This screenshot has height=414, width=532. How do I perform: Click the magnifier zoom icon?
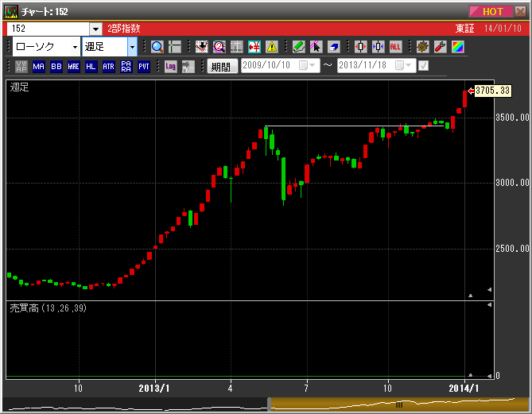157,47
